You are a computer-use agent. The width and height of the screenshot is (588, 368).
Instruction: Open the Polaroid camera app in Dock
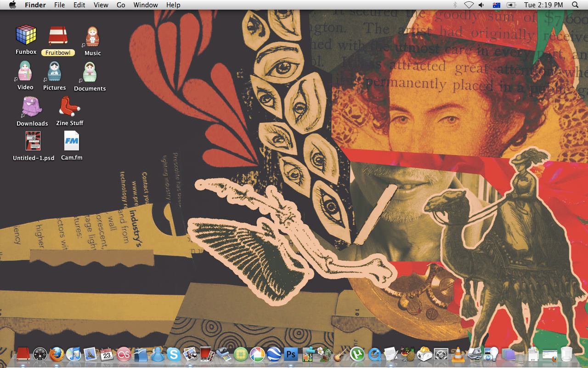pos(224,354)
